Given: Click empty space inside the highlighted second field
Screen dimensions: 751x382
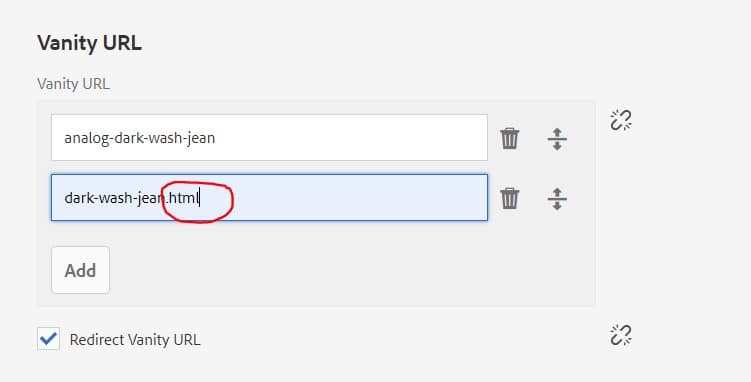Looking at the screenshot, I should (359, 198).
